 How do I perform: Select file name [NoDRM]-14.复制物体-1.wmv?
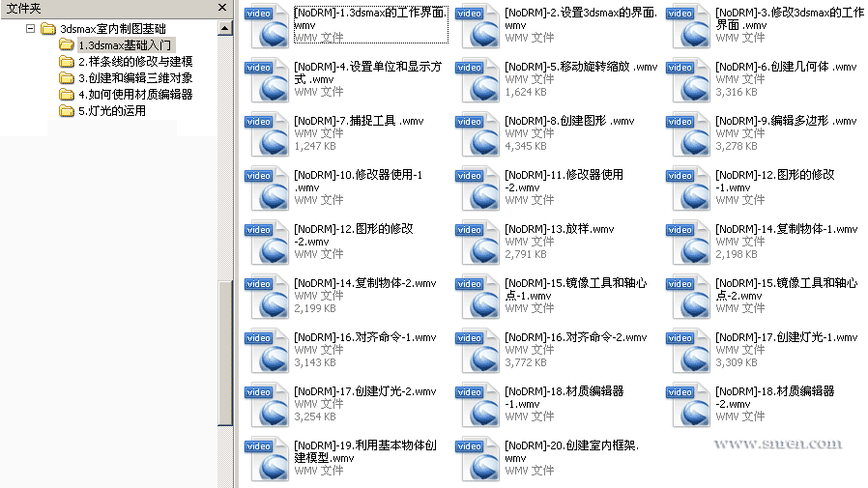coord(786,229)
